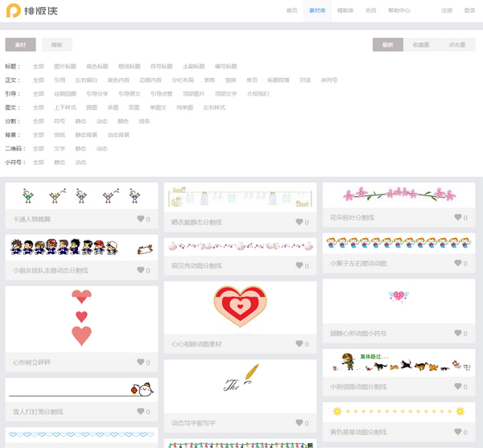The height and width of the screenshot is (448, 483).
Task: Choose the 左右样式 filter
Action: click(x=214, y=108)
